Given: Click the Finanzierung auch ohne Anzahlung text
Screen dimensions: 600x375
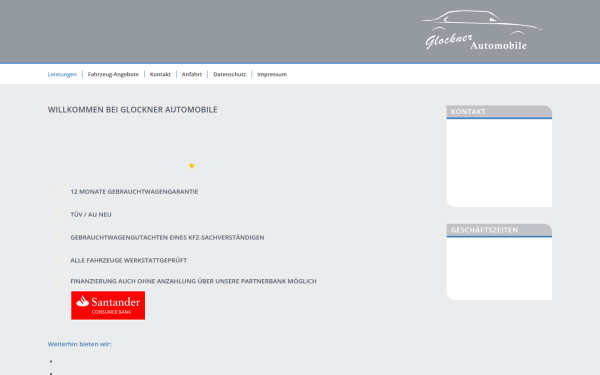Looking at the screenshot, I should click(193, 281).
